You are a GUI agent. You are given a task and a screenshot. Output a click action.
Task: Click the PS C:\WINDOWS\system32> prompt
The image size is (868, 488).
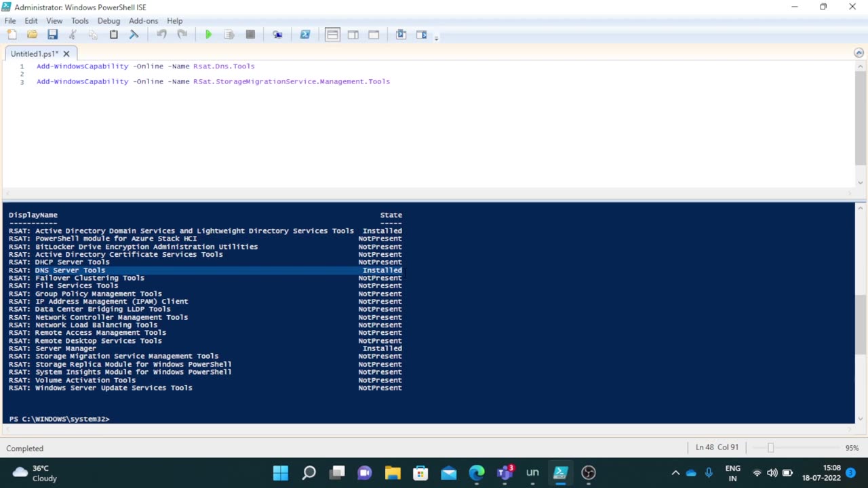[x=59, y=419]
